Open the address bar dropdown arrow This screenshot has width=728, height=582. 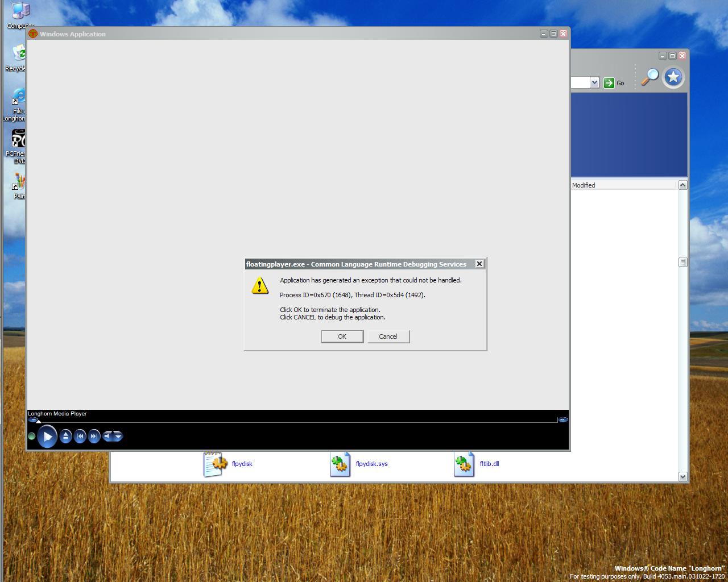coord(594,82)
